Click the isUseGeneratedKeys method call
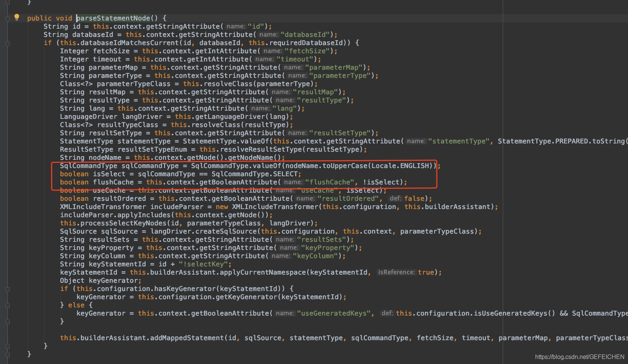The image size is (628, 364). click(x=510, y=313)
